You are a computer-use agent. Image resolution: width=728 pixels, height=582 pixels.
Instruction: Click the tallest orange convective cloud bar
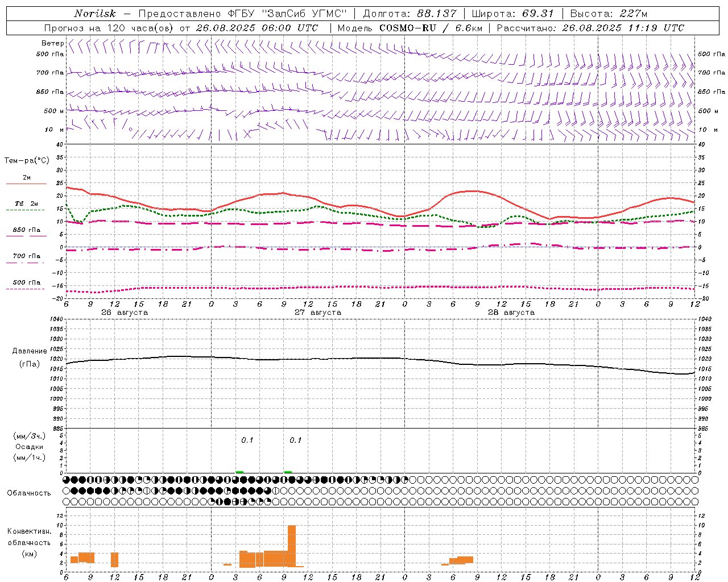[292, 546]
